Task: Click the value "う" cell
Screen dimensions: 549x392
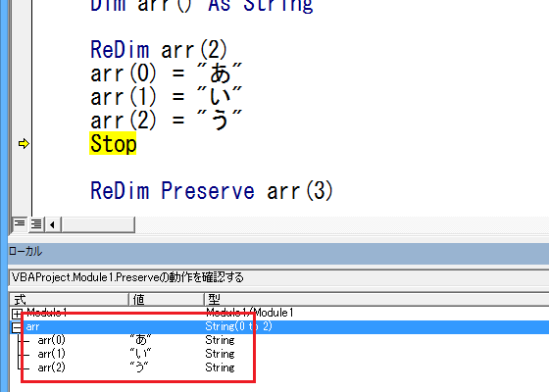Action: coord(139,367)
